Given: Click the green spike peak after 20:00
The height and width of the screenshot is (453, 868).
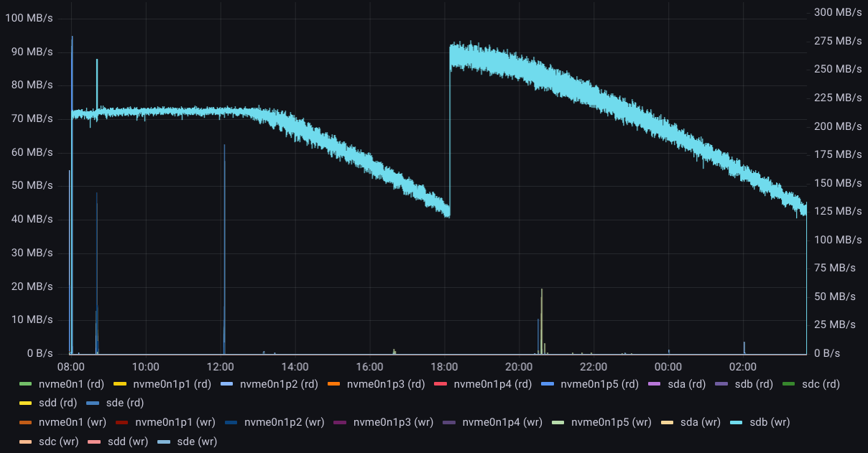Looking at the screenshot, I should (x=542, y=290).
